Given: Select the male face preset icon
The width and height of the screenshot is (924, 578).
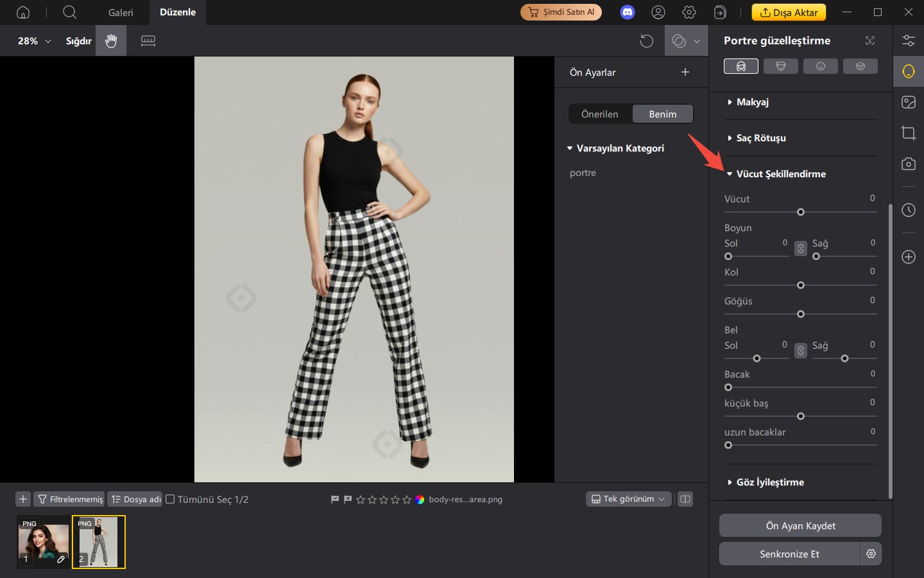Looking at the screenshot, I should [x=781, y=66].
